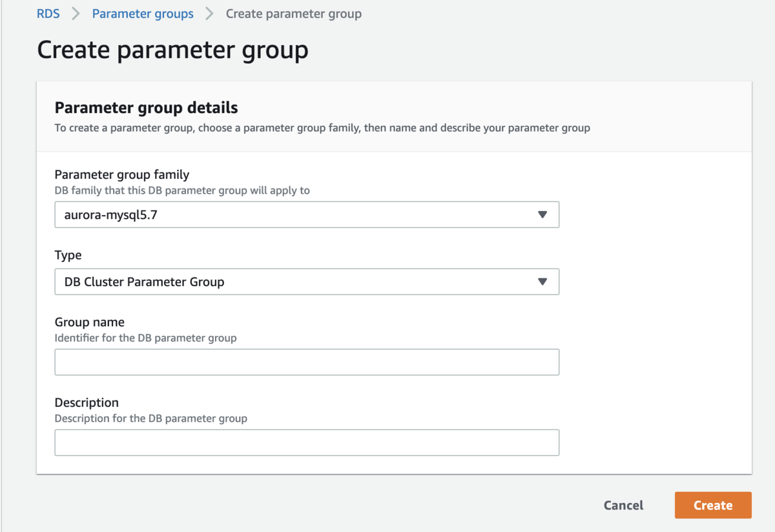Click the 'Parameter group family' label
Viewport: 775px width, 532px height.
[121, 174]
